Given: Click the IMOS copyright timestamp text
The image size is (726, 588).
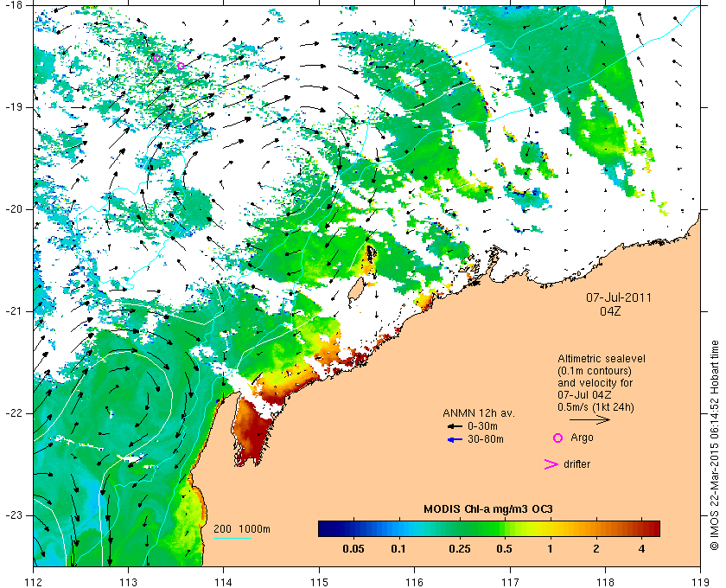Looking at the screenshot, I should coord(715,445).
